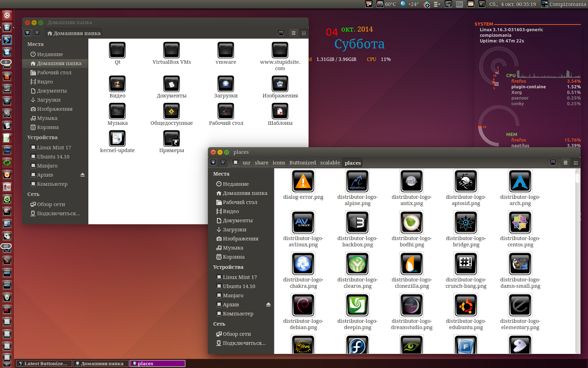Eject Архив in home window sidebar

coord(82,175)
